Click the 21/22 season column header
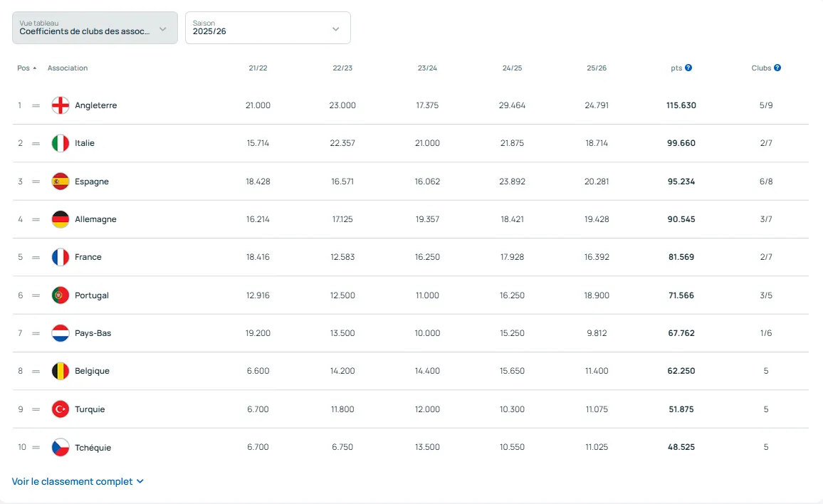The width and height of the screenshot is (823, 504). (x=258, y=68)
